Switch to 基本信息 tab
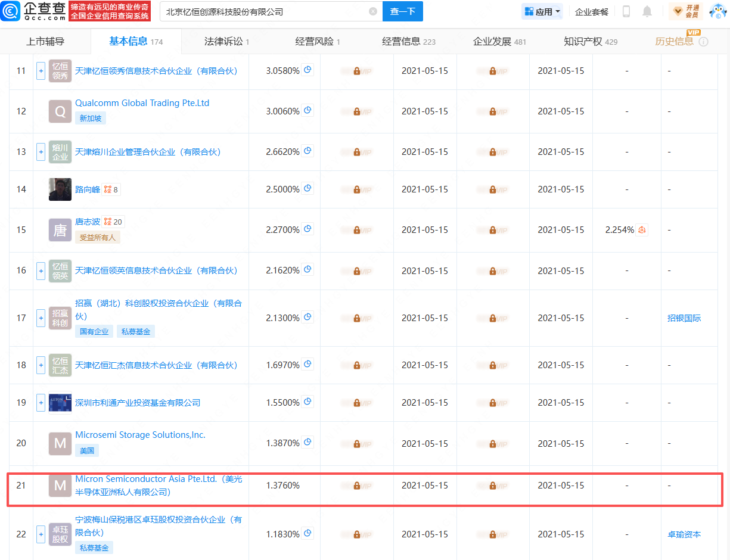The image size is (730, 560). (x=136, y=41)
